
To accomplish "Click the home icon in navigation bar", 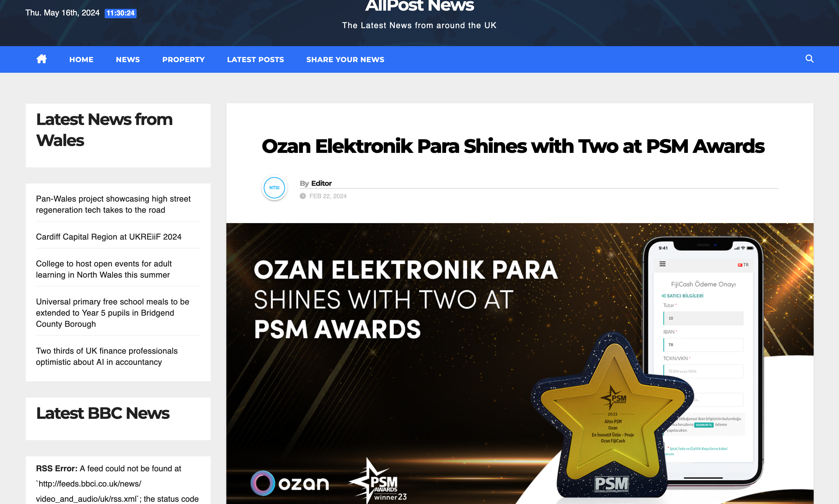I will point(41,59).
